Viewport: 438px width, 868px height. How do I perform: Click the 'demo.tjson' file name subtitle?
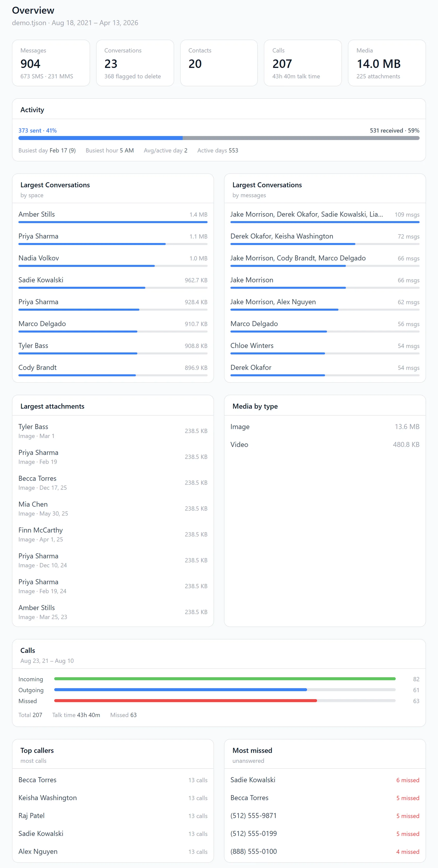(29, 23)
